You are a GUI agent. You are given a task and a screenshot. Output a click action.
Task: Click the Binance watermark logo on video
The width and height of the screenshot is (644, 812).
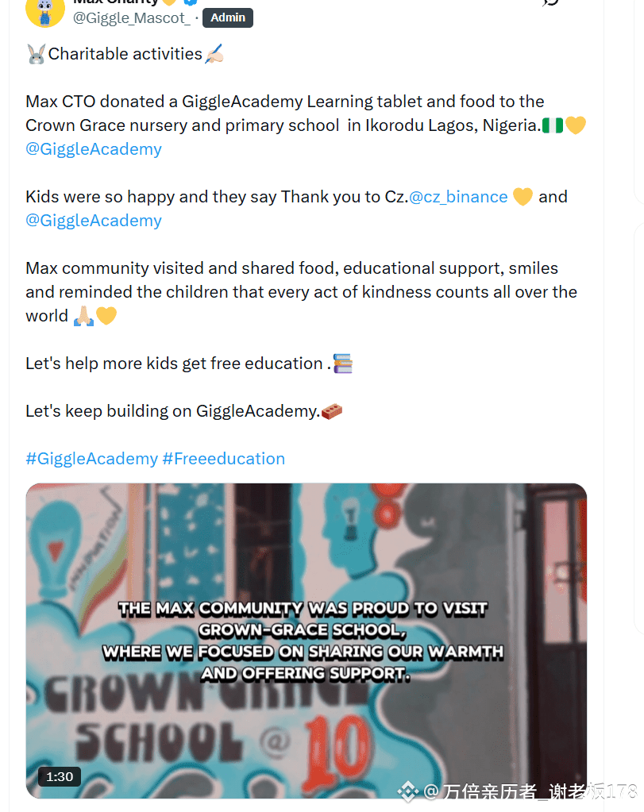coord(407,791)
